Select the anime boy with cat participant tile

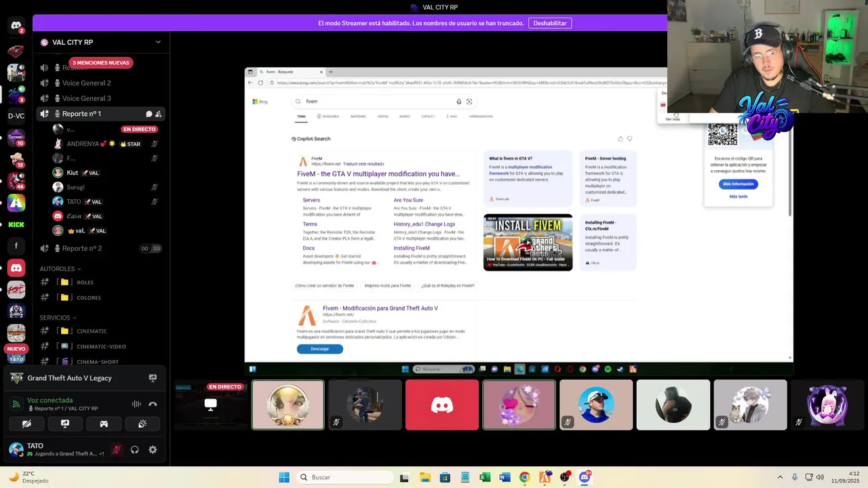750,405
